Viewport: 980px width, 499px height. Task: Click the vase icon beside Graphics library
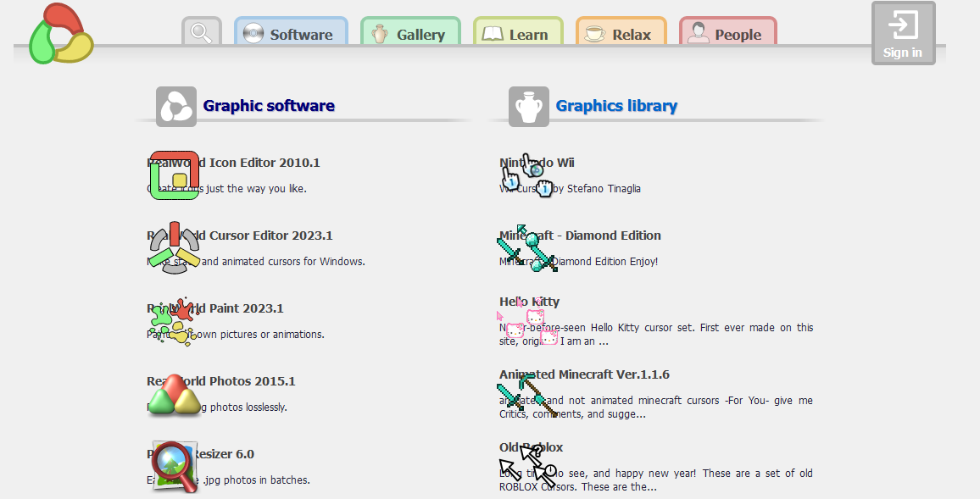pos(529,106)
